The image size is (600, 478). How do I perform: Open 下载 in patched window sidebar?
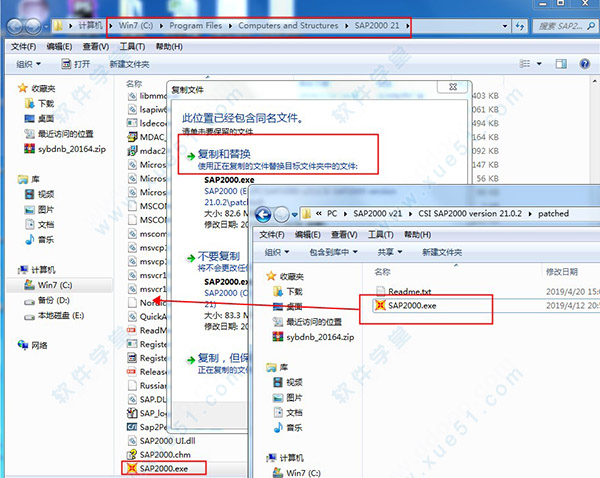click(288, 292)
